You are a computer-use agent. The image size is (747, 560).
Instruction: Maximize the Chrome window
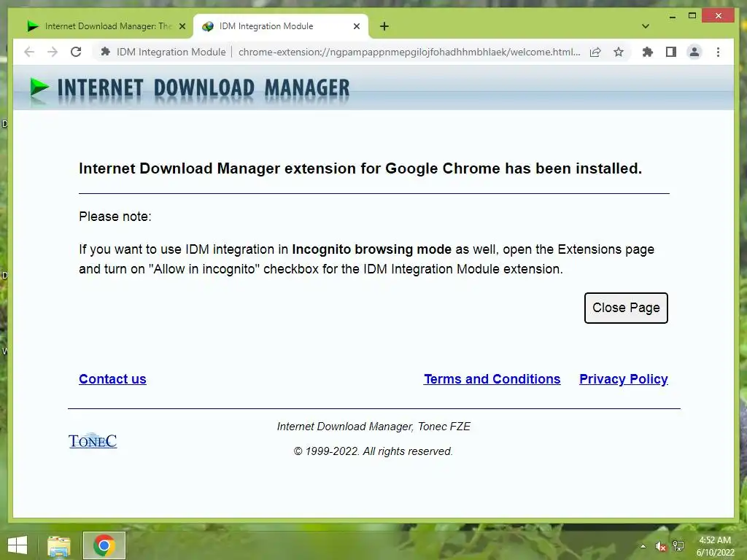[x=692, y=16]
